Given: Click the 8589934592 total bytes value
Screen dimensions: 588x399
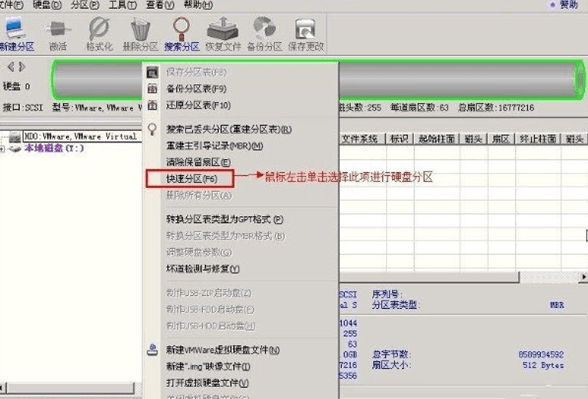Looking at the screenshot, I should (x=541, y=354).
